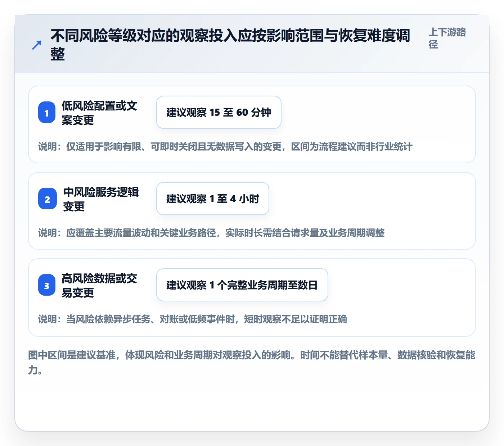Click the number 2 badge for 中风险服务逻辑变更
Viewport: 504px width, 446px height.
coord(48,199)
